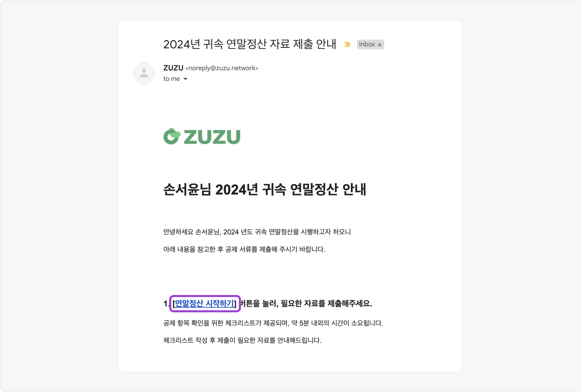Expand the 'to me' recipient details arrow
Screen dimensions: 581x392
[185, 79]
